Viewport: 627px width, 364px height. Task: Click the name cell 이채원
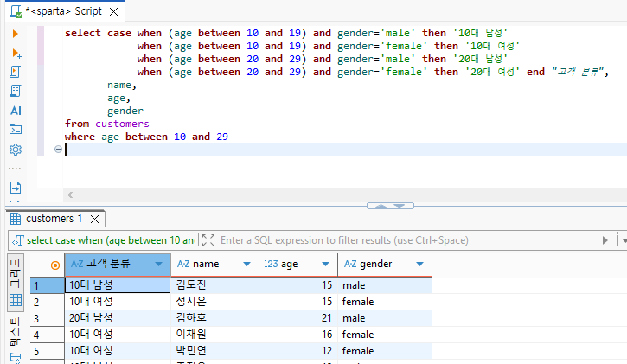(214, 335)
